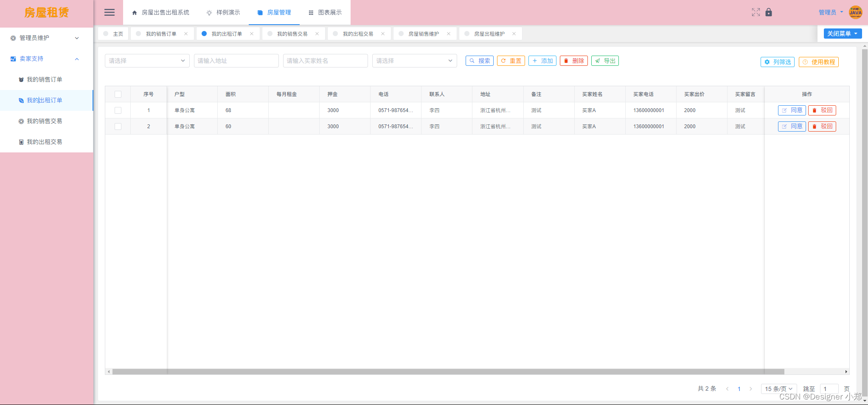The image size is (868, 405).
Task: Switch to the 图表展示 top menu
Action: coord(325,12)
